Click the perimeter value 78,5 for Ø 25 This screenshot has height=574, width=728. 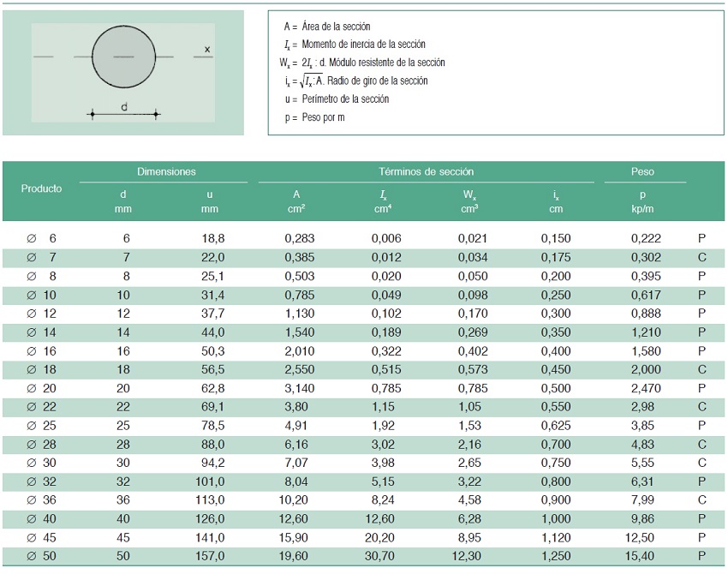click(x=212, y=426)
